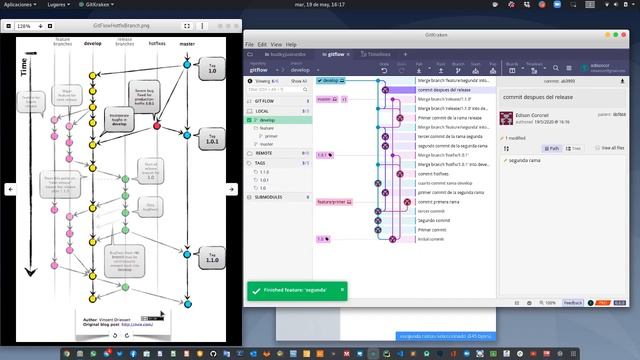Open the Lugares menu in top bar

58,4
